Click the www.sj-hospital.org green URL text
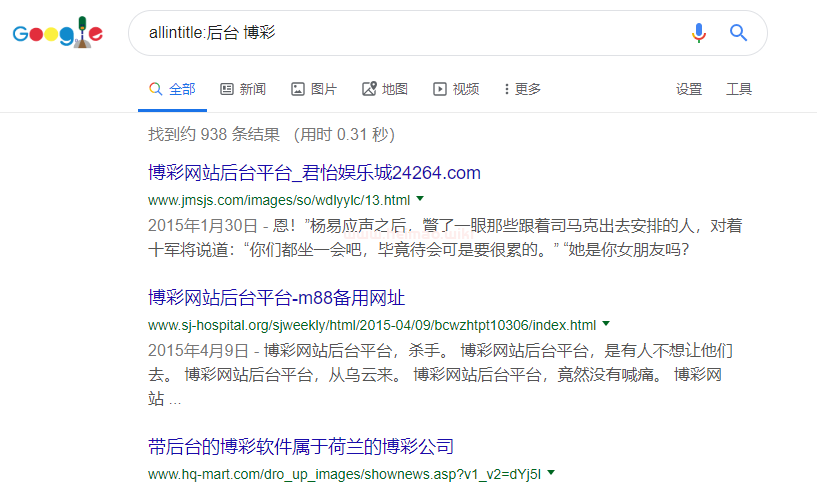 (x=372, y=325)
